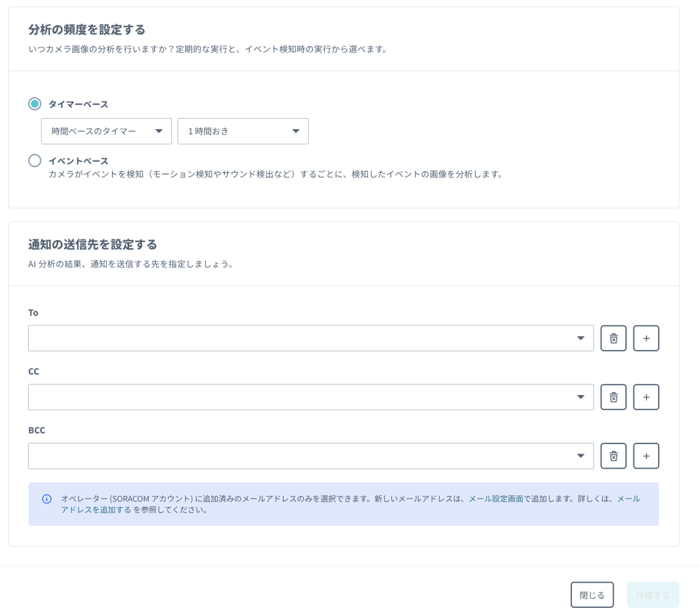Open the メール設定画面 link
This screenshot has width=699, height=616.
coord(496,499)
